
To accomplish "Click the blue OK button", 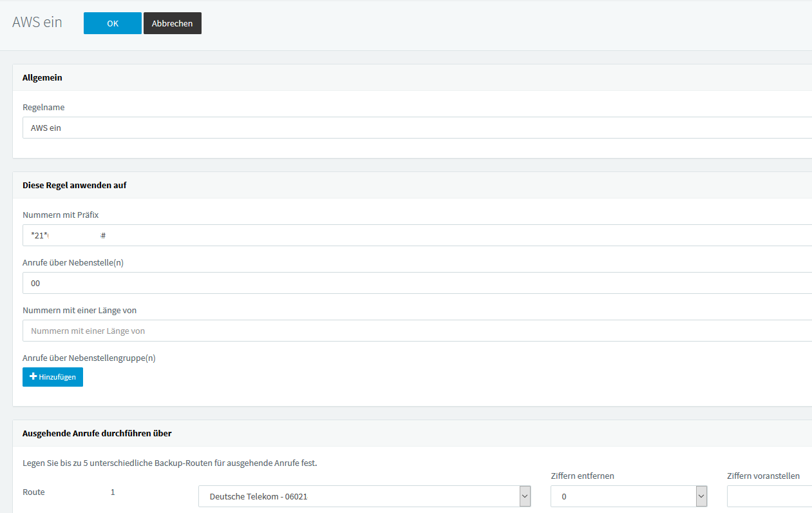I will pyautogui.click(x=112, y=23).
